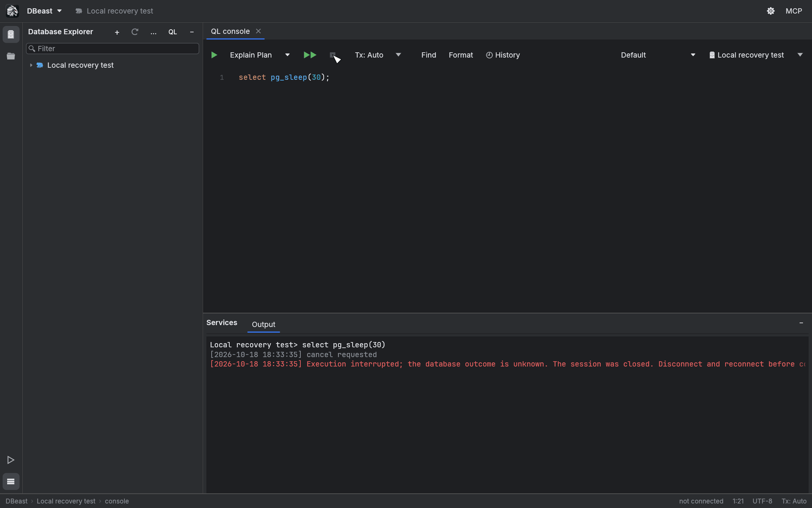Click the UTF-8 encoding status entry
The height and width of the screenshot is (508, 812).
tap(762, 501)
